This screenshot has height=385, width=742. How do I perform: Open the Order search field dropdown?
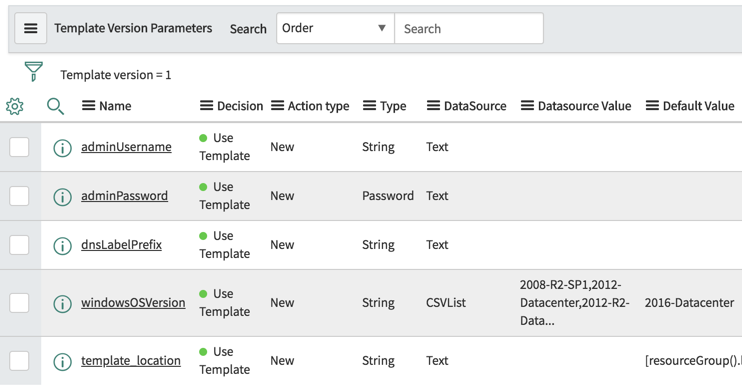coord(335,28)
